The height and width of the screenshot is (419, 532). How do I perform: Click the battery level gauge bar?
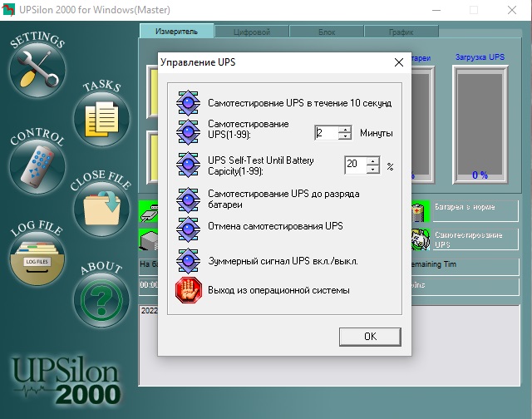tap(422, 125)
